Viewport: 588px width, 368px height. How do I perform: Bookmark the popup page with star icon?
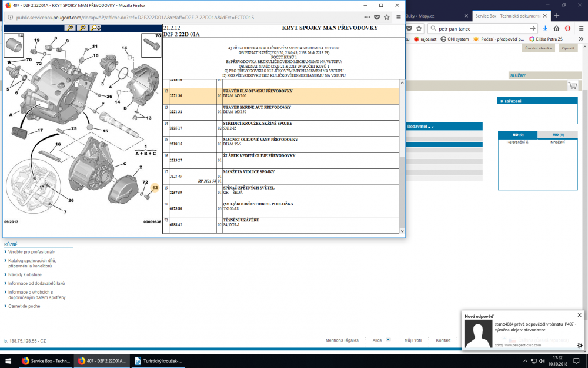coord(387,17)
